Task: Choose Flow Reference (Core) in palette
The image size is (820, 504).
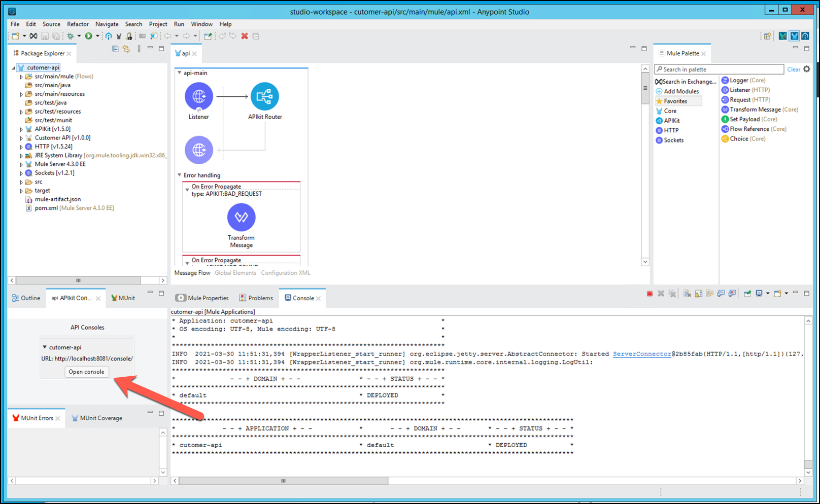Action: pos(754,129)
